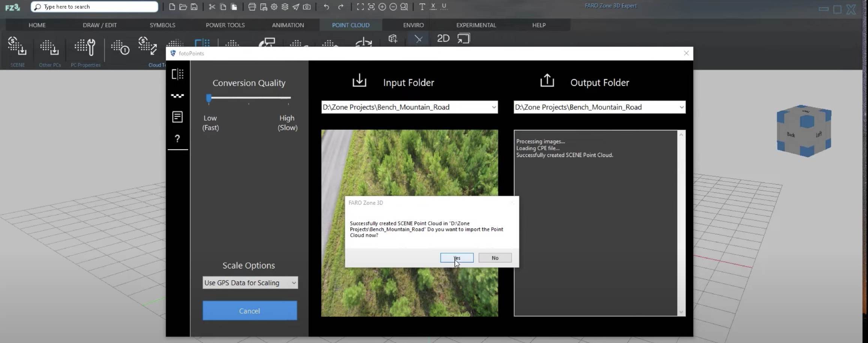
Task: Switch to POWER TOOLS tab
Action: tap(225, 25)
